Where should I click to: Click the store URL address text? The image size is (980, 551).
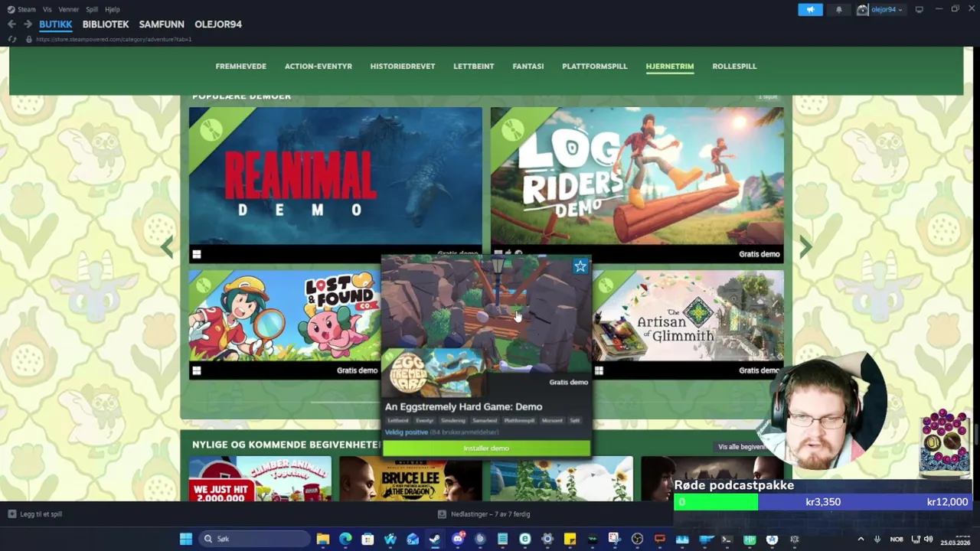(113, 39)
